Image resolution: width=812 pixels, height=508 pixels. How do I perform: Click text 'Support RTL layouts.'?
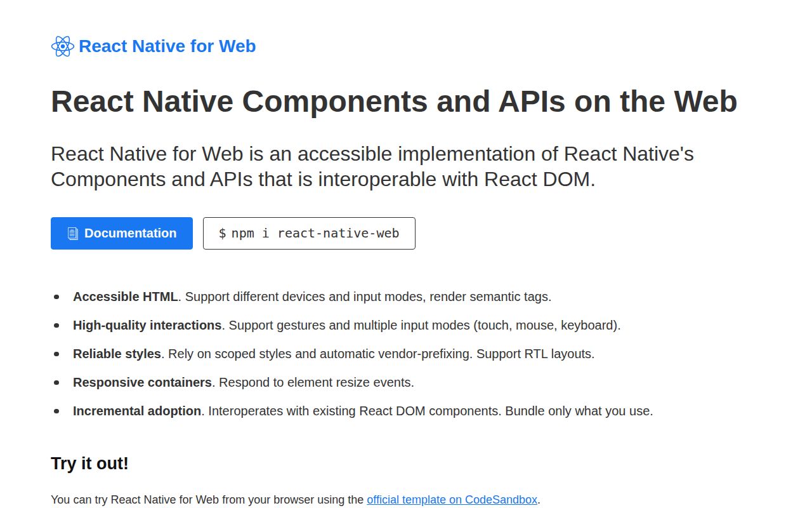point(535,354)
